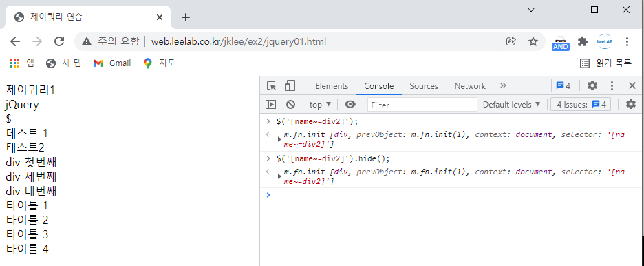Open the Extensions puzzle icon
This screenshot has height=266, width=644.
click(582, 41)
